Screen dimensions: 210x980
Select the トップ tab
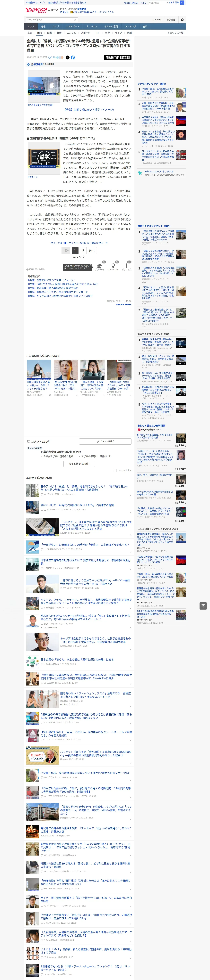(31, 27)
